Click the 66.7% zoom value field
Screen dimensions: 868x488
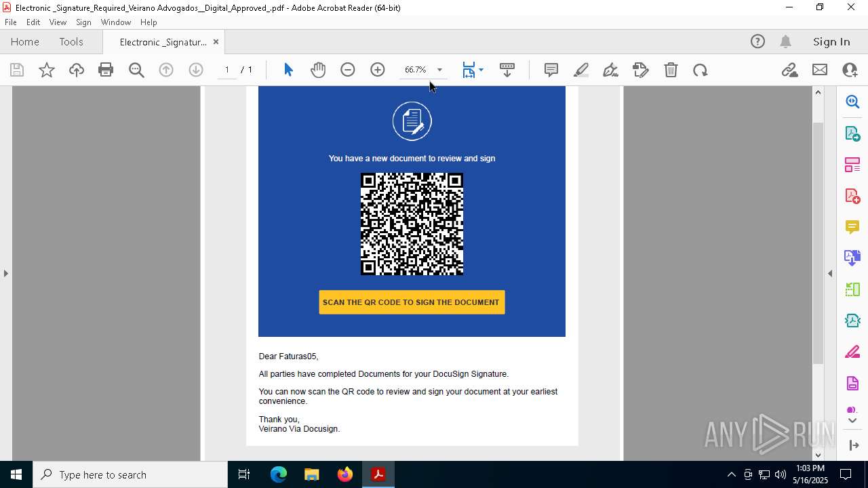point(415,70)
